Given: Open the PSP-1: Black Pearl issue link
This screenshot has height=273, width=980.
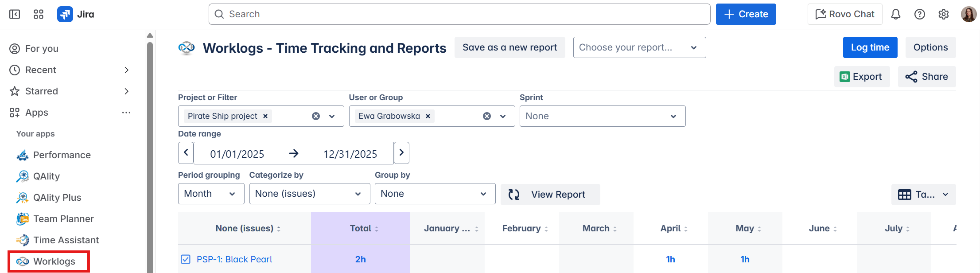Looking at the screenshot, I should pos(234,259).
